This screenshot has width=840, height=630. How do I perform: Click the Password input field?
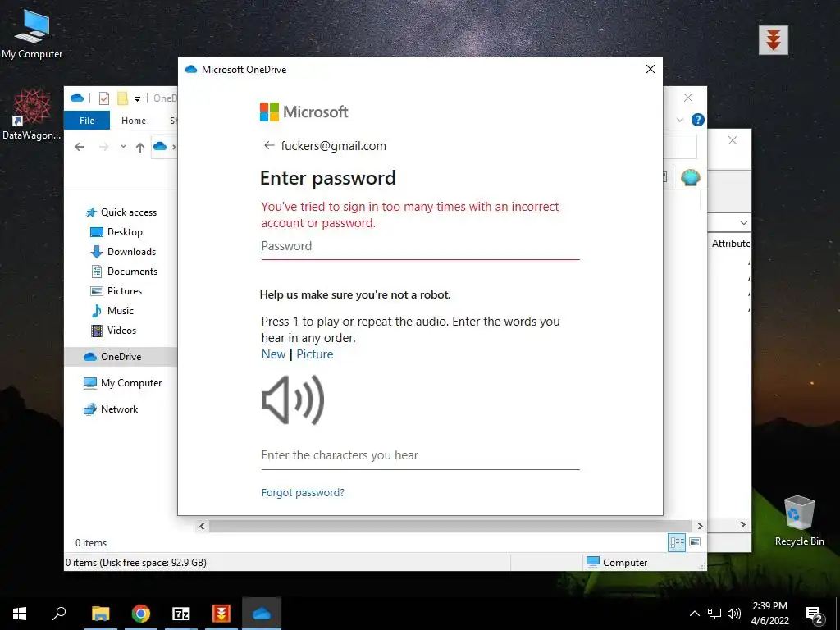420,246
